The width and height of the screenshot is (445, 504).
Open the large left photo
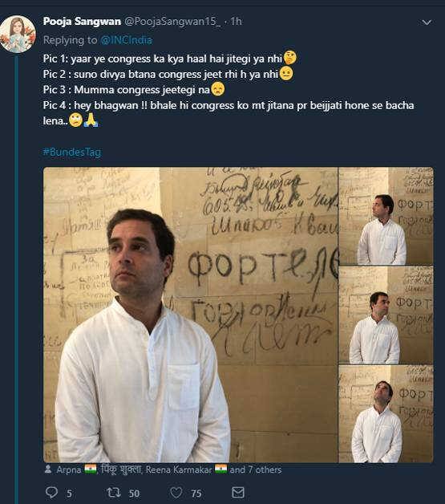(190, 315)
